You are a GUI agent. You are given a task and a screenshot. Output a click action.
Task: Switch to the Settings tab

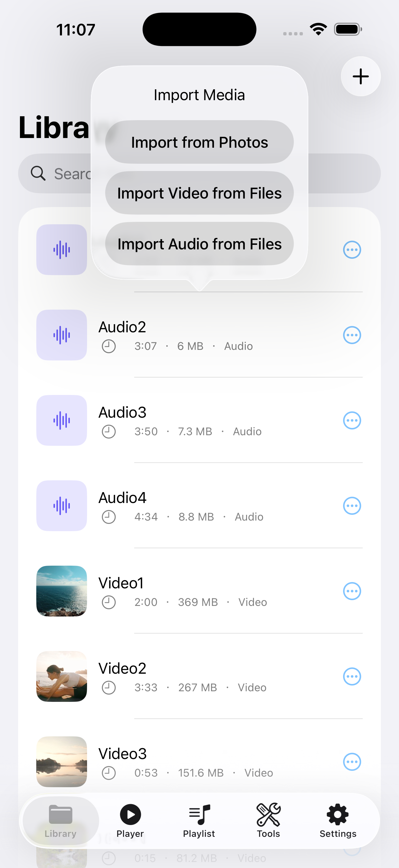[338, 821]
